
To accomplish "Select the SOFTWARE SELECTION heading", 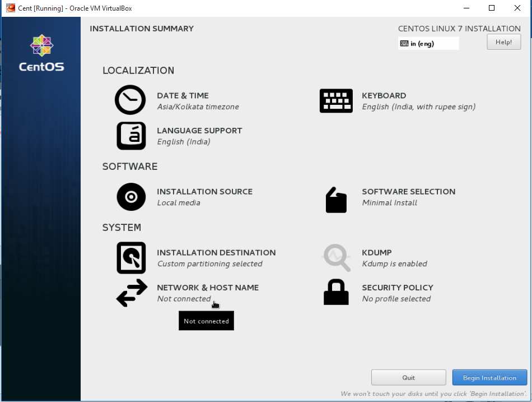I will point(408,192).
